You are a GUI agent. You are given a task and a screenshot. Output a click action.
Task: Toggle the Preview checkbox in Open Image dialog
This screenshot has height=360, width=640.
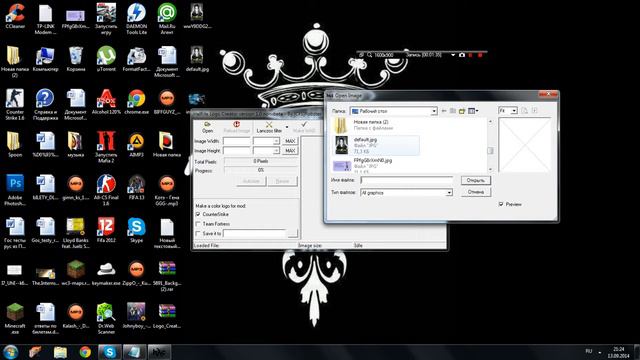[x=501, y=204]
